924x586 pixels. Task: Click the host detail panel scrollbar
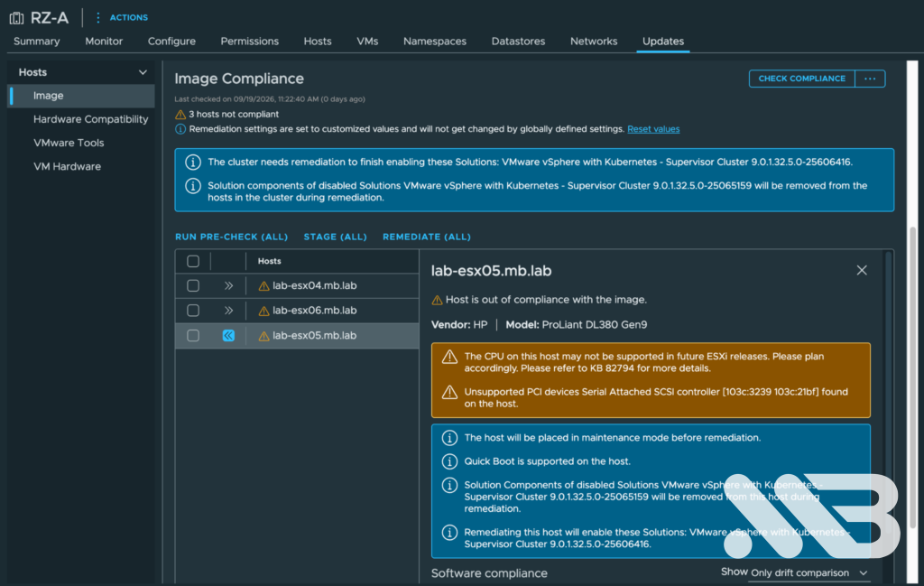point(888,394)
